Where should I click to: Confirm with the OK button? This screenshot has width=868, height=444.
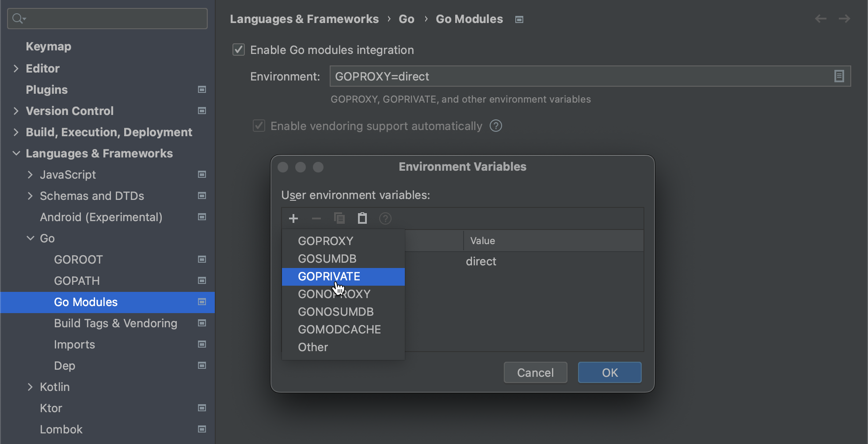[x=609, y=372]
